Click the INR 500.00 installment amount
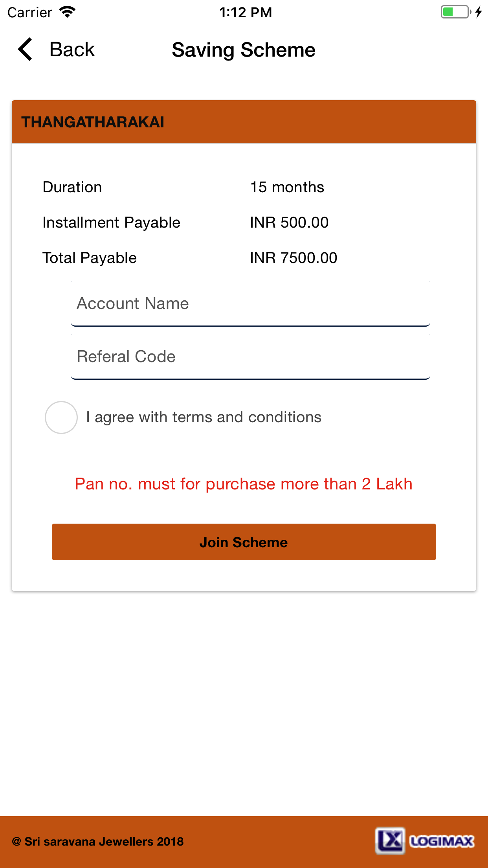The width and height of the screenshot is (488, 868). [x=289, y=223]
